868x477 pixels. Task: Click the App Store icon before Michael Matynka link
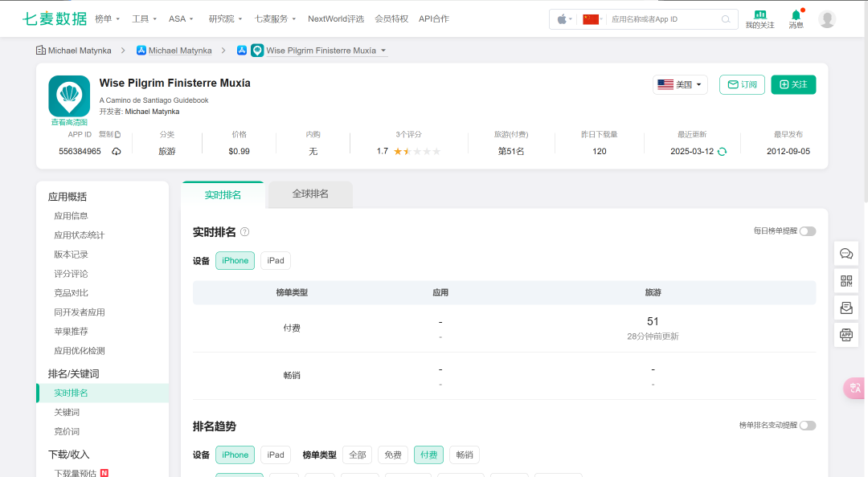pyautogui.click(x=141, y=51)
